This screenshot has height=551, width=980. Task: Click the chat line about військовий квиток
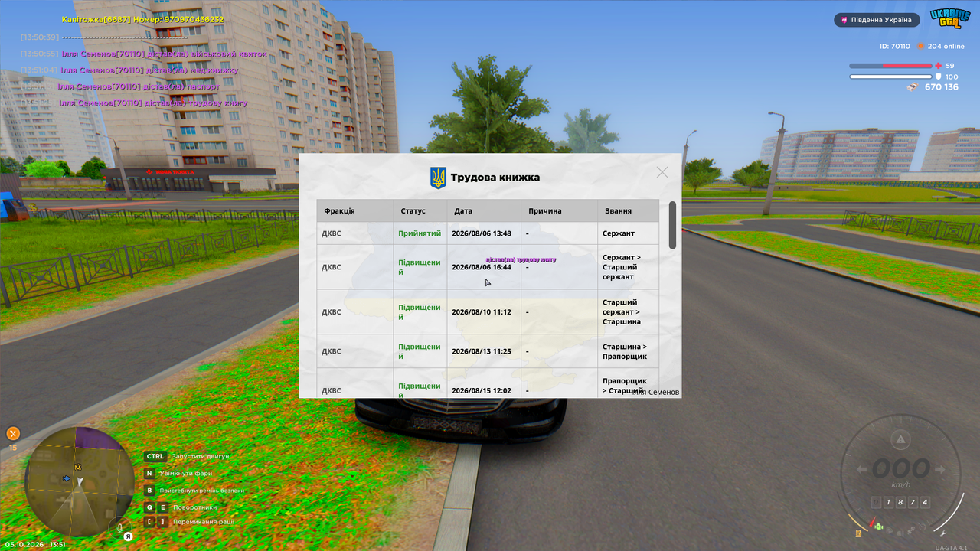click(x=164, y=54)
